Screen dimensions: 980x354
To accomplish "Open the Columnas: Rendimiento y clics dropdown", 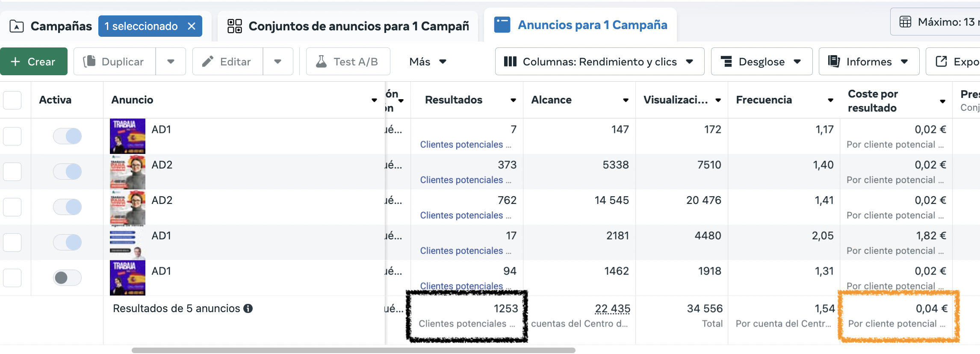I will (x=599, y=62).
